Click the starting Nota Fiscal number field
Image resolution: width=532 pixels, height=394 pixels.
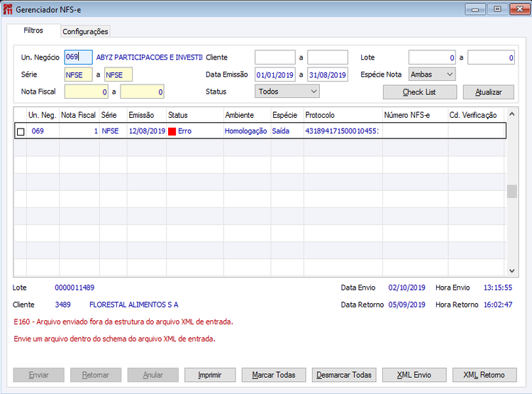pos(86,92)
